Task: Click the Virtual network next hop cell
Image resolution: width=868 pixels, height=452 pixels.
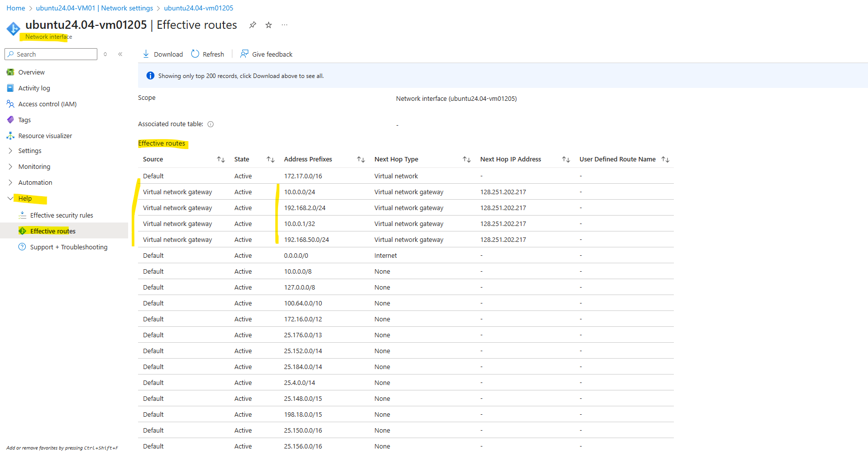Action: (396, 176)
